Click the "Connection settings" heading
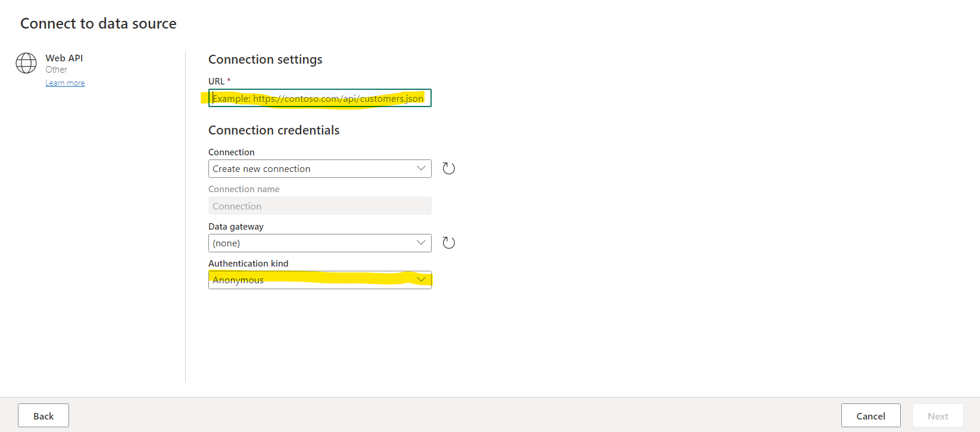980x432 pixels. 265,60
